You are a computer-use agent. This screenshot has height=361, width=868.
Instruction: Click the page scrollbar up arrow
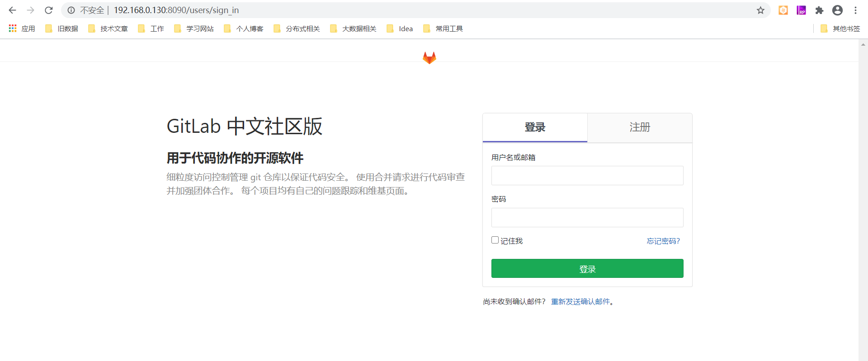click(x=863, y=45)
